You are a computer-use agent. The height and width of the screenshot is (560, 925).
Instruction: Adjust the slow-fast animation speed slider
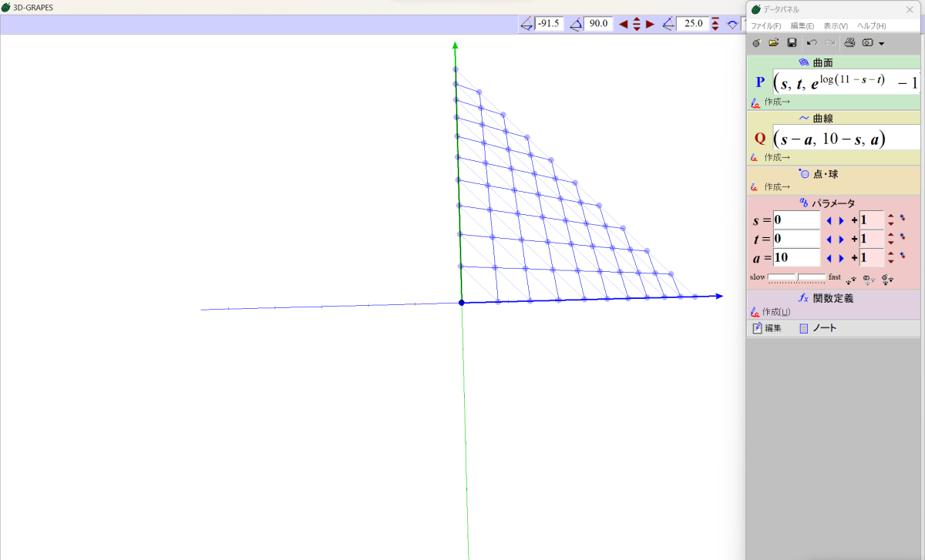(797, 277)
